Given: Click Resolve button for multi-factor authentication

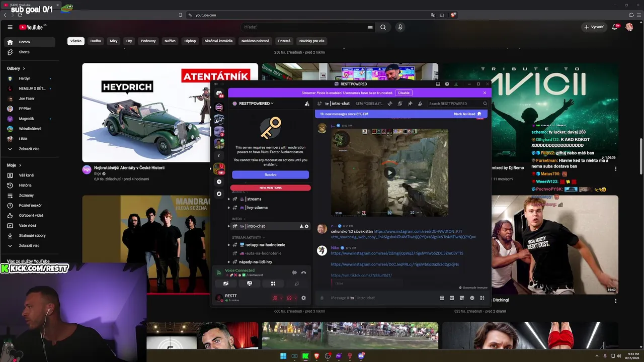Looking at the screenshot, I should click(x=271, y=174).
